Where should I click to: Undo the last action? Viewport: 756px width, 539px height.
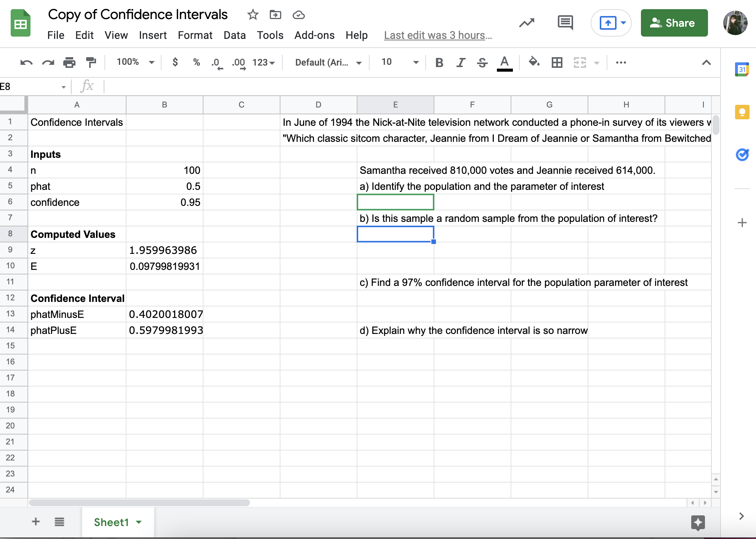[26, 62]
